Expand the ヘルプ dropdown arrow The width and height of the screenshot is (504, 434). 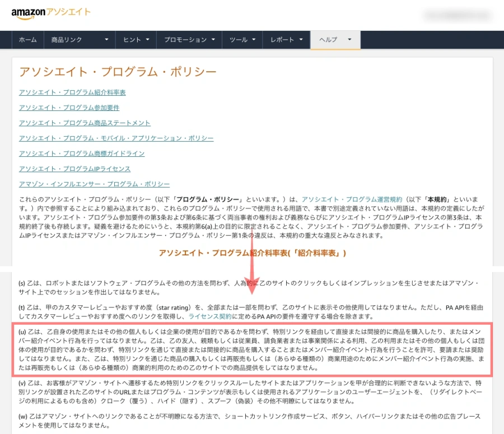click(x=349, y=40)
